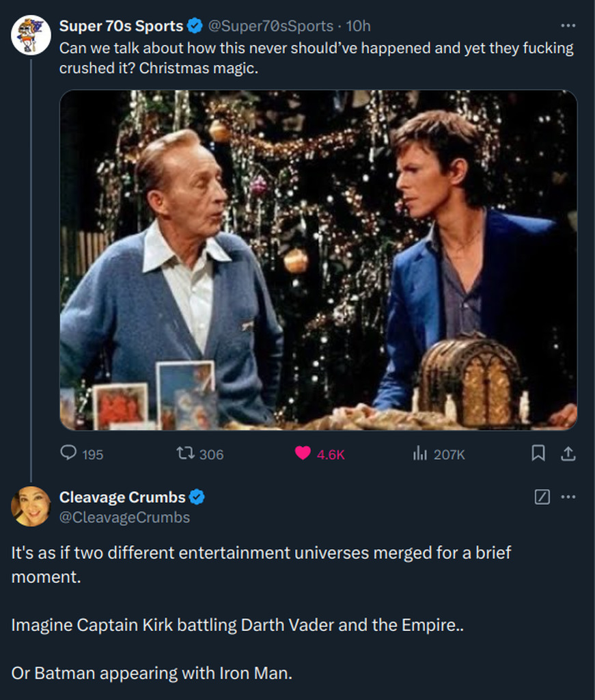Open the Cleavage Crumbs display name
The image size is (595, 700).
122,497
